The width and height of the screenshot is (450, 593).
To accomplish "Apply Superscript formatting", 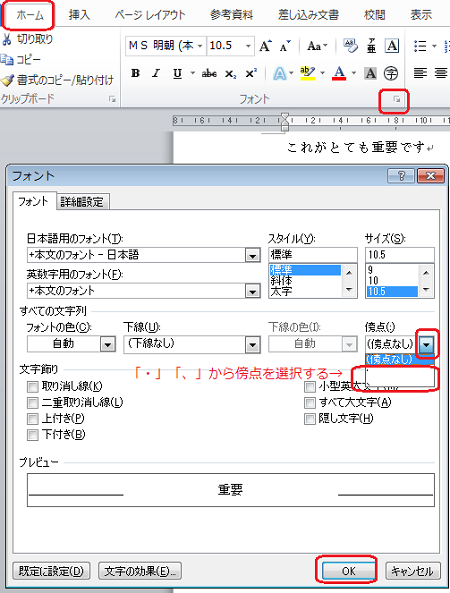I will click(x=251, y=73).
